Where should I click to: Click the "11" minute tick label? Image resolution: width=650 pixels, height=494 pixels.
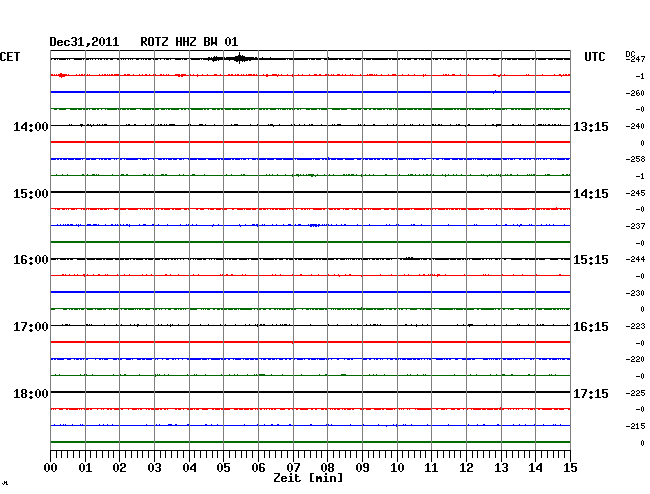431,468
